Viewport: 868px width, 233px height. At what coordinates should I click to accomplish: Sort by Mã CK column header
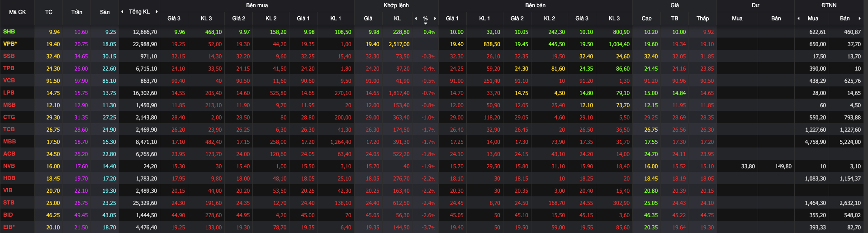pyautogui.click(x=17, y=12)
